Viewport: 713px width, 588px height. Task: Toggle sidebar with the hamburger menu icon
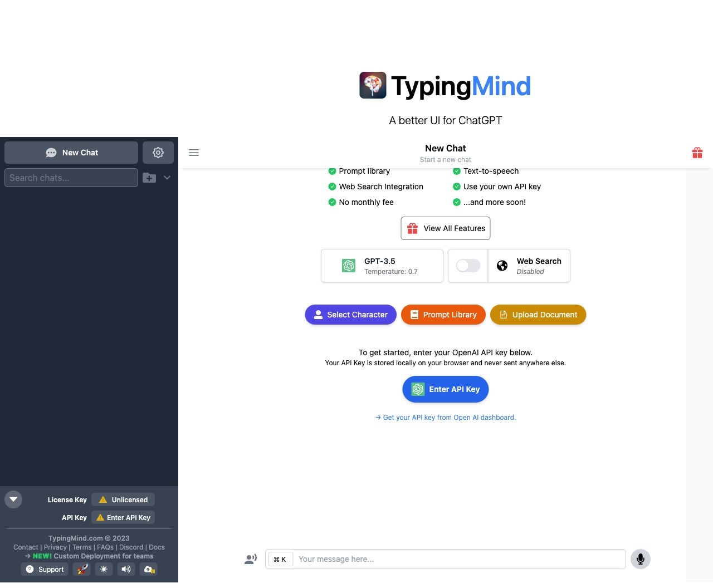(x=194, y=153)
